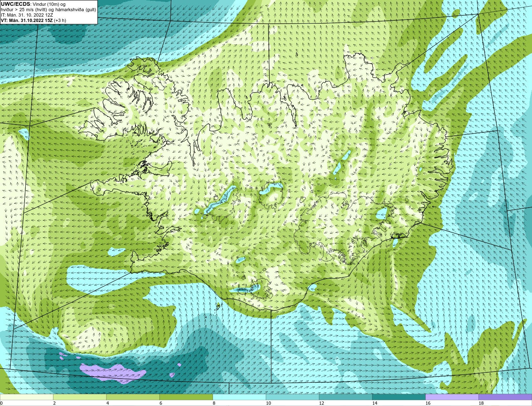Click the scale label '2'
532x406 pixels.
54,403
